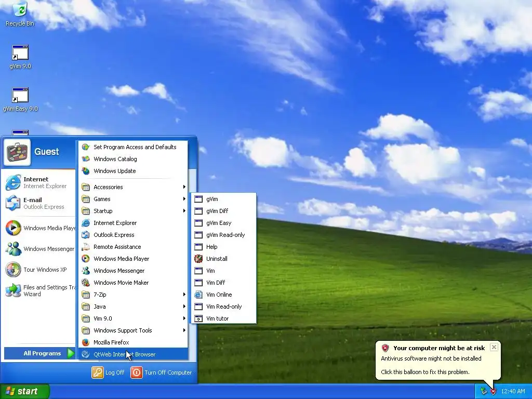Launch Windows Movie Maker
The height and width of the screenshot is (399, 532).
tap(133, 283)
